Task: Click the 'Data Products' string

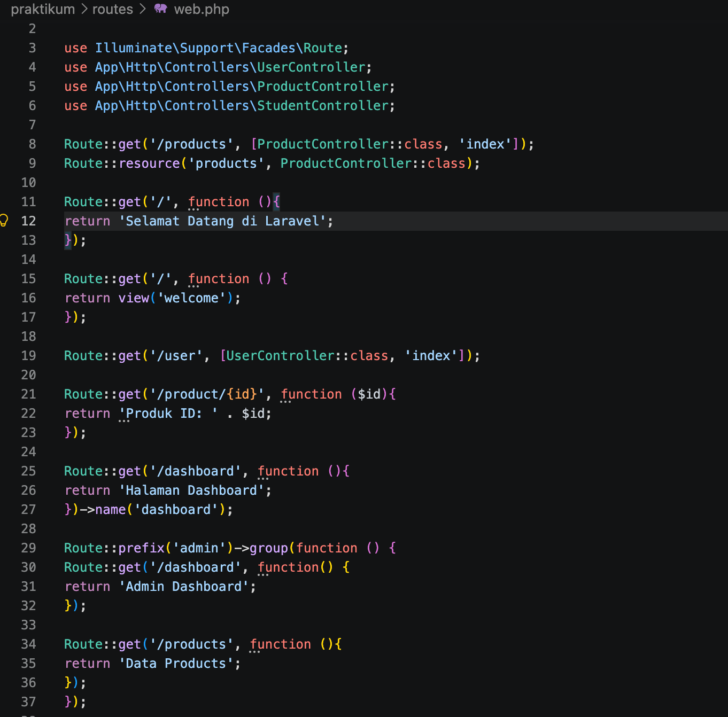Action: (x=176, y=663)
